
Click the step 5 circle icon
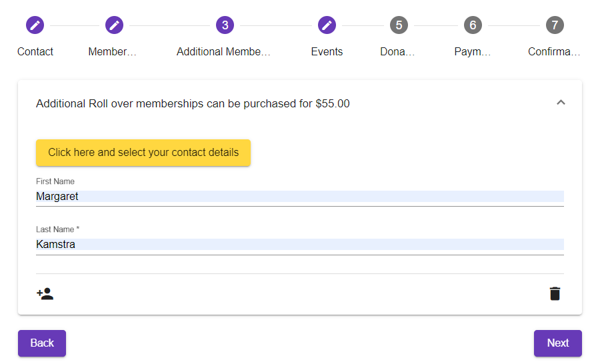click(398, 25)
